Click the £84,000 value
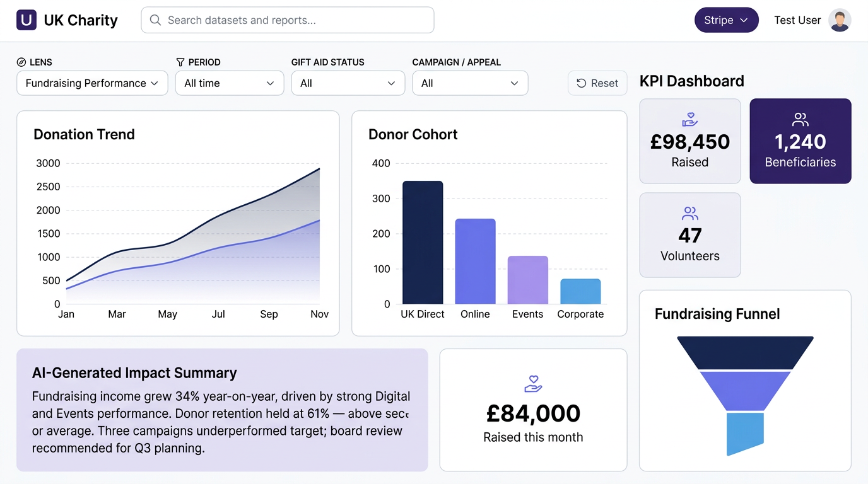This screenshot has width=868, height=484. pos(533,413)
